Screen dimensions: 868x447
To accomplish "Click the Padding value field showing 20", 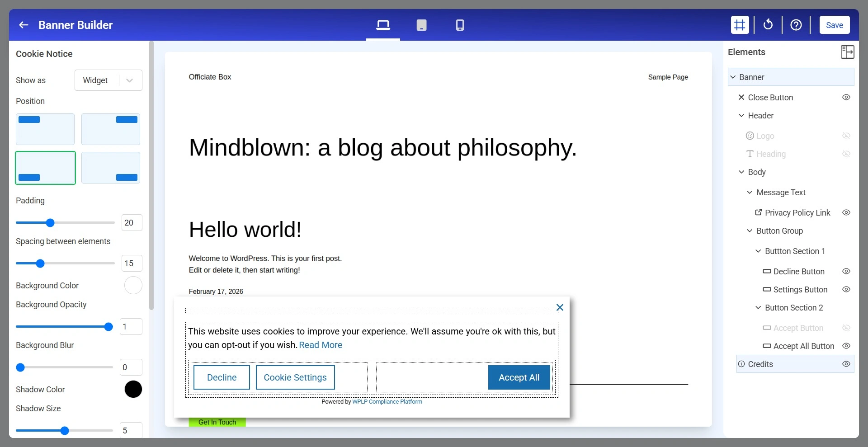I will pyautogui.click(x=132, y=222).
